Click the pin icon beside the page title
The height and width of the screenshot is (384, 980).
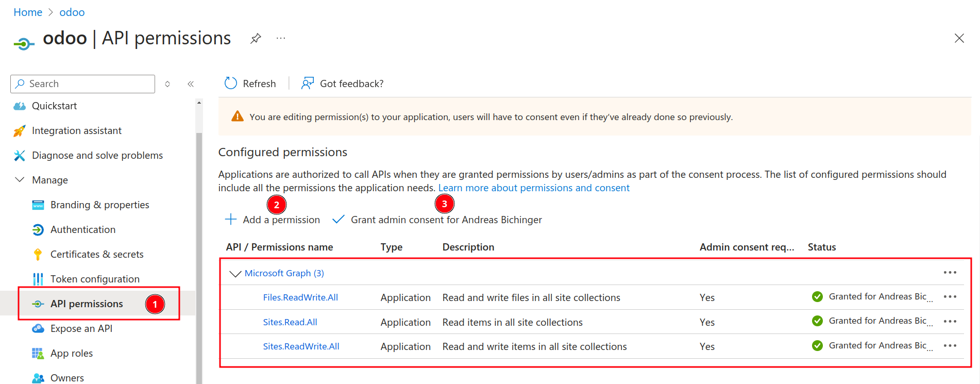(256, 39)
